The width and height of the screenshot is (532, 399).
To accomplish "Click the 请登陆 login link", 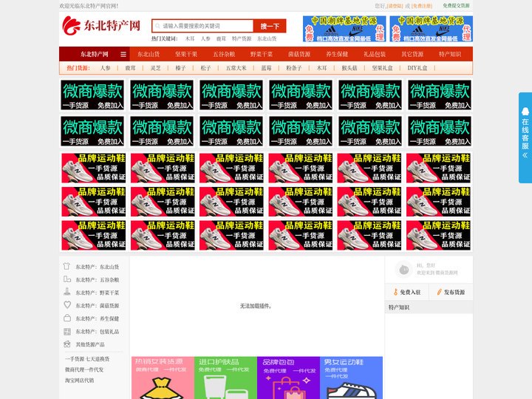I will 395,6.
